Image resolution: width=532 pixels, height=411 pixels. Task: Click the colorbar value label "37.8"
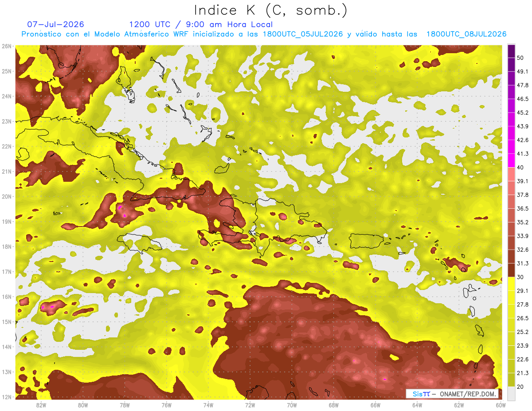click(523, 195)
